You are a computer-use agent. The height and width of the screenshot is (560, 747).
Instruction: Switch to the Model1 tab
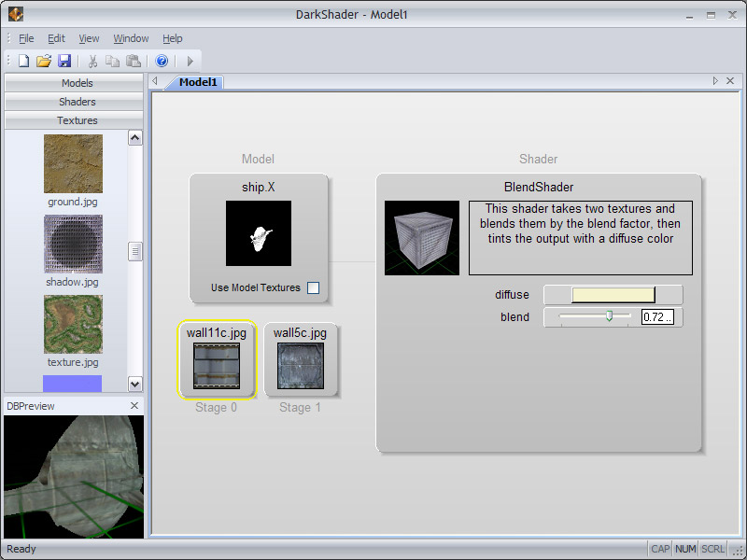[x=198, y=82]
